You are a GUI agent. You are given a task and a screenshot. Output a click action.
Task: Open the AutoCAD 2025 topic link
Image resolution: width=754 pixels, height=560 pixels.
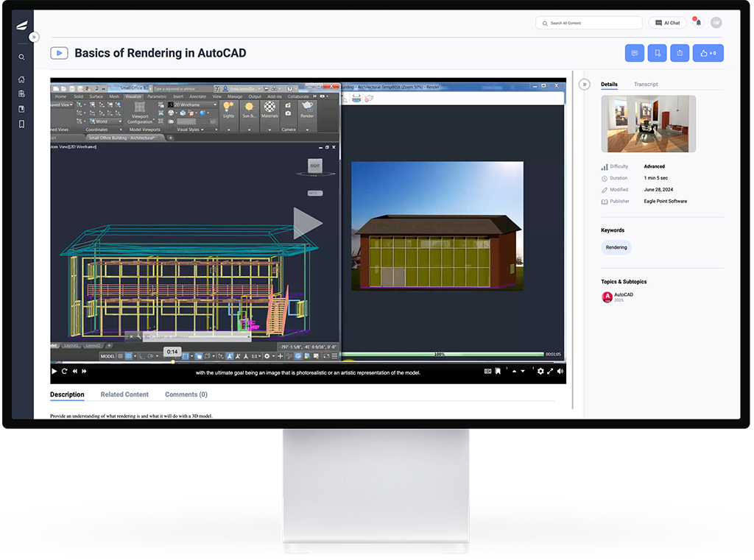(618, 297)
